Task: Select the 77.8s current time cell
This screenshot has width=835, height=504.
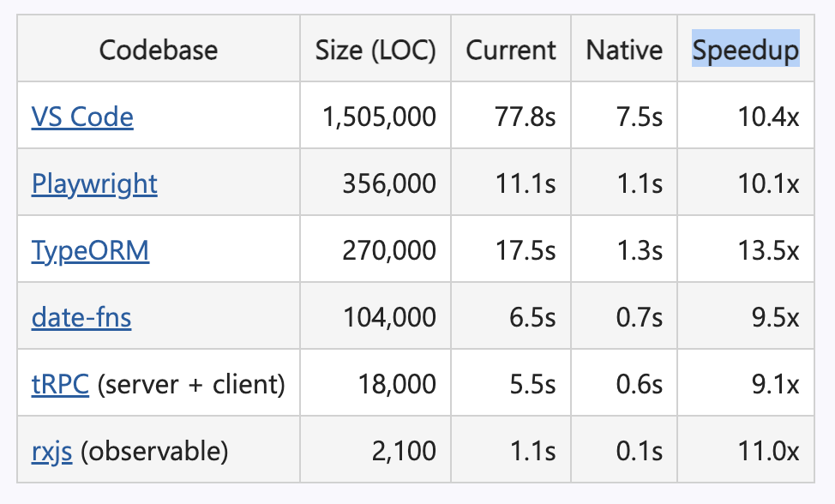Action: point(525,117)
